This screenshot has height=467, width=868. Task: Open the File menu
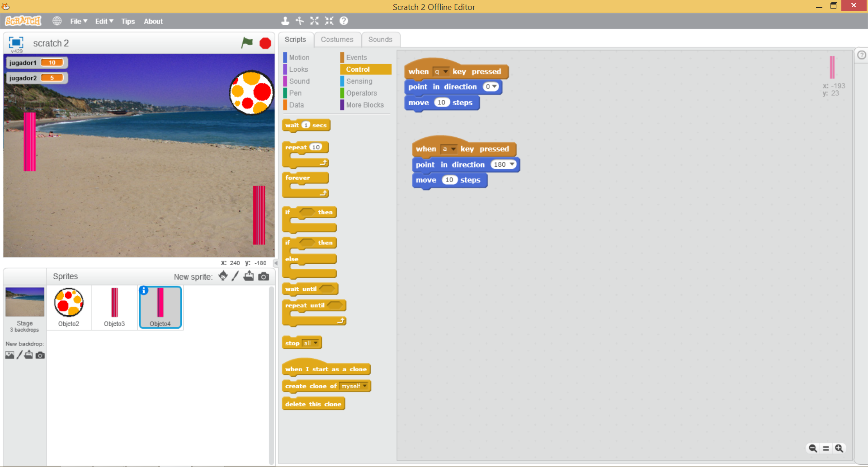pyautogui.click(x=78, y=21)
